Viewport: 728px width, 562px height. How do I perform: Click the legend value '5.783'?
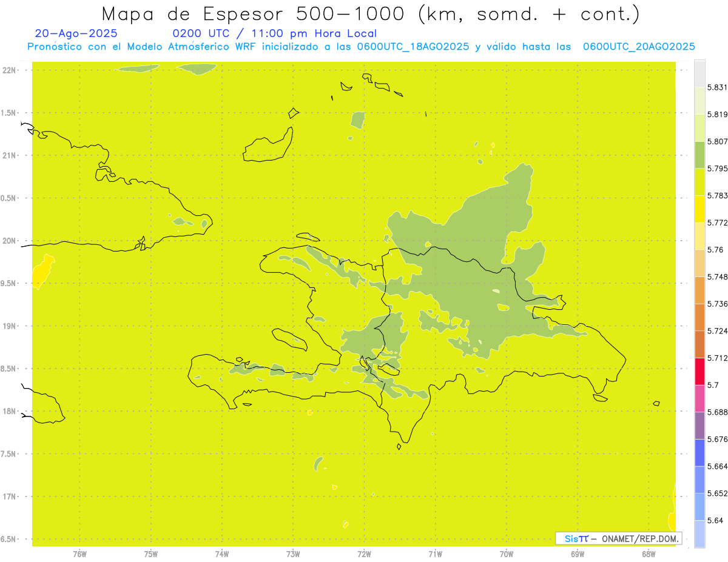(x=717, y=196)
